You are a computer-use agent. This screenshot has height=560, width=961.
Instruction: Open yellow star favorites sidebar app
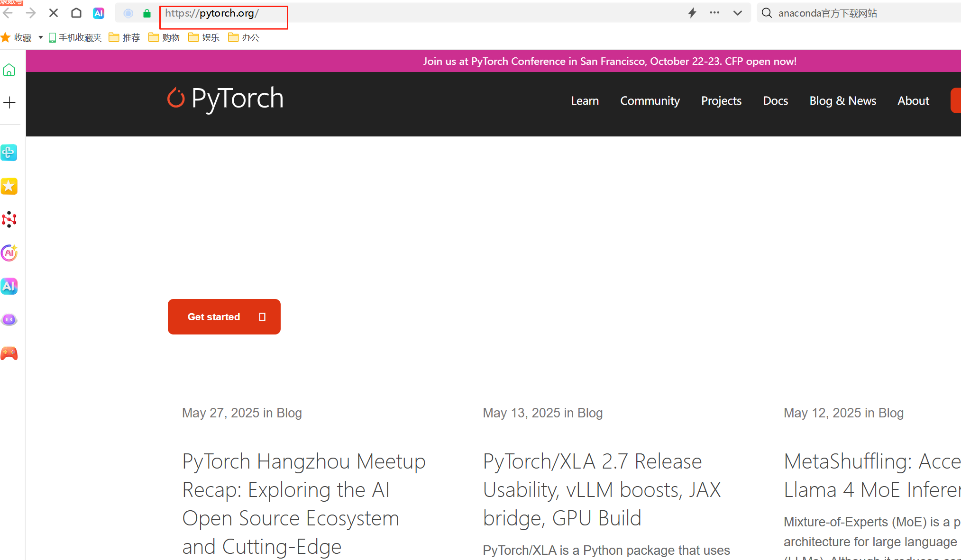(9, 186)
